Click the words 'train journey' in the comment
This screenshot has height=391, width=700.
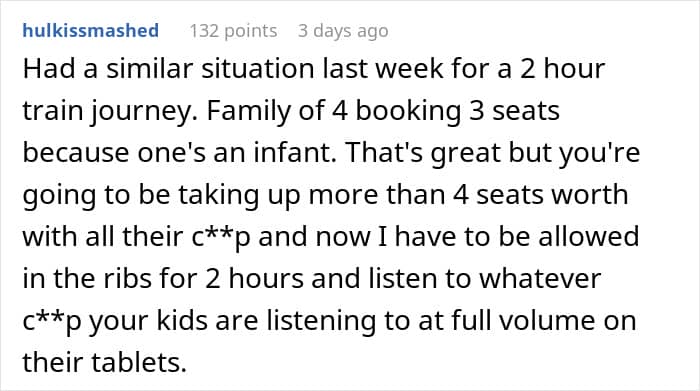[107, 111]
